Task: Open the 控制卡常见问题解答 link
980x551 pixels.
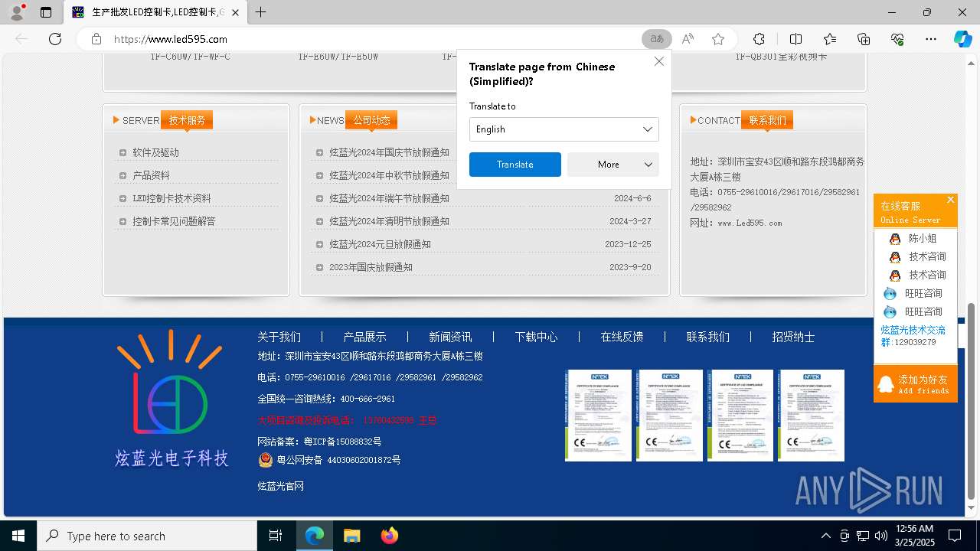Action: pyautogui.click(x=174, y=221)
